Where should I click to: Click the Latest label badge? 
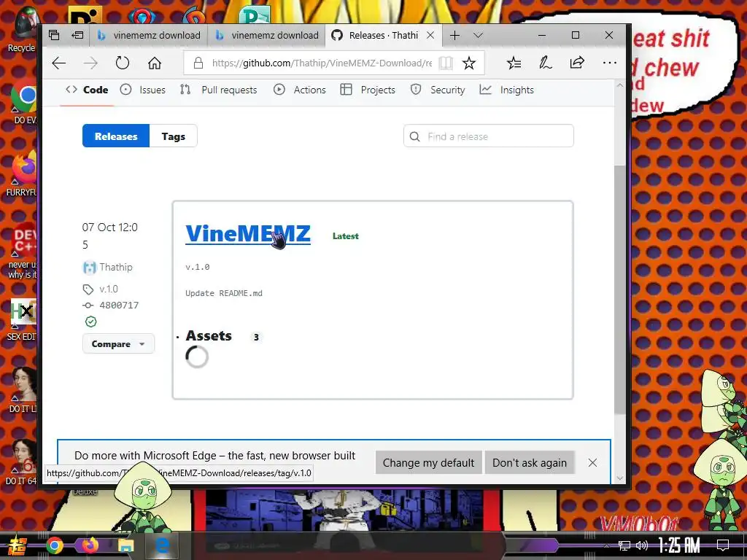click(345, 236)
